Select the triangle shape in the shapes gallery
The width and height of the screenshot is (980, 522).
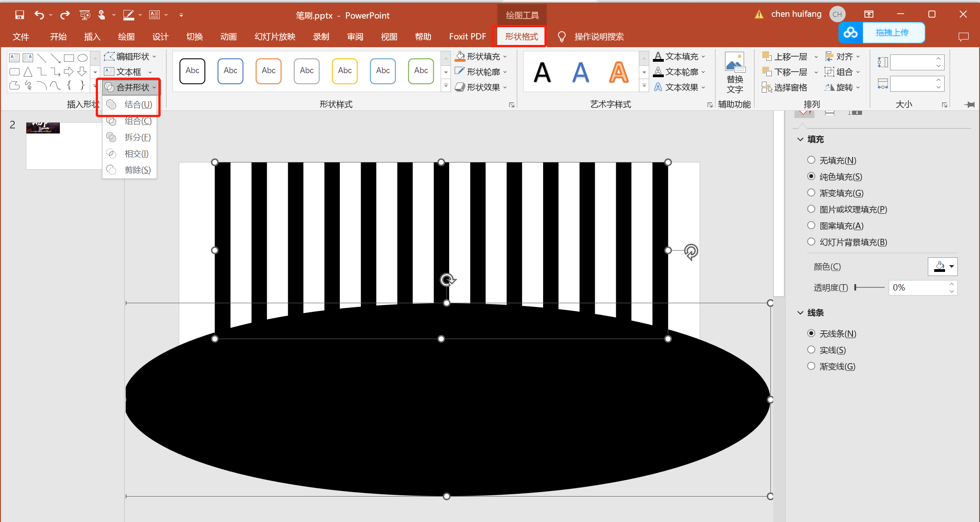pyautogui.click(x=28, y=72)
